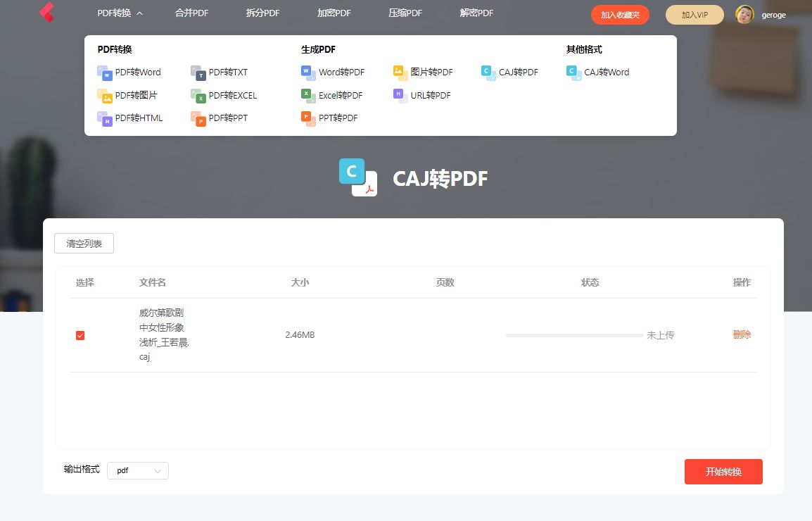Open the 输出格式 pdf dropdown
Image resolution: width=812 pixels, height=521 pixels.
(138, 471)
